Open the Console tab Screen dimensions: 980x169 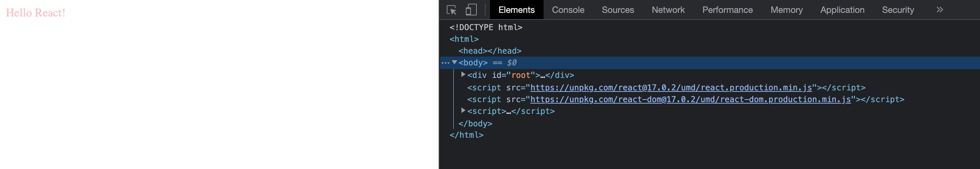coord(568,10)
